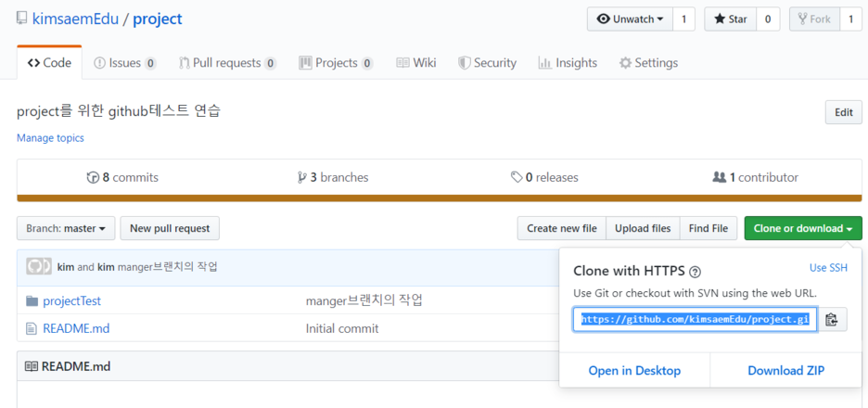Click the language color bar
This screenshot has height=408, width=868.
click(x=439, y=198)
